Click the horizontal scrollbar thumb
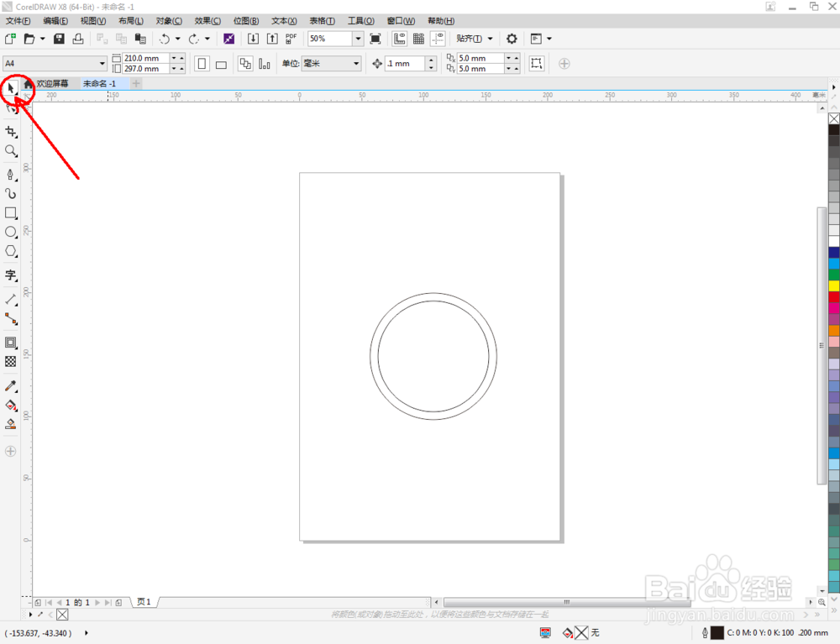The height and width of the screenshot is (644, 840). click(x=567, y=602)
